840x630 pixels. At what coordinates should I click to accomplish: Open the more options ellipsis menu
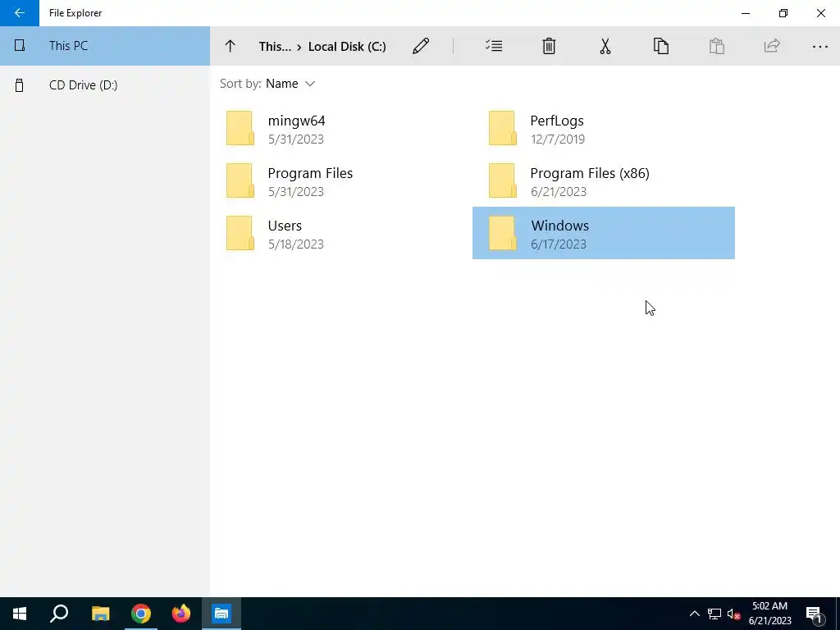click(820, 47)
